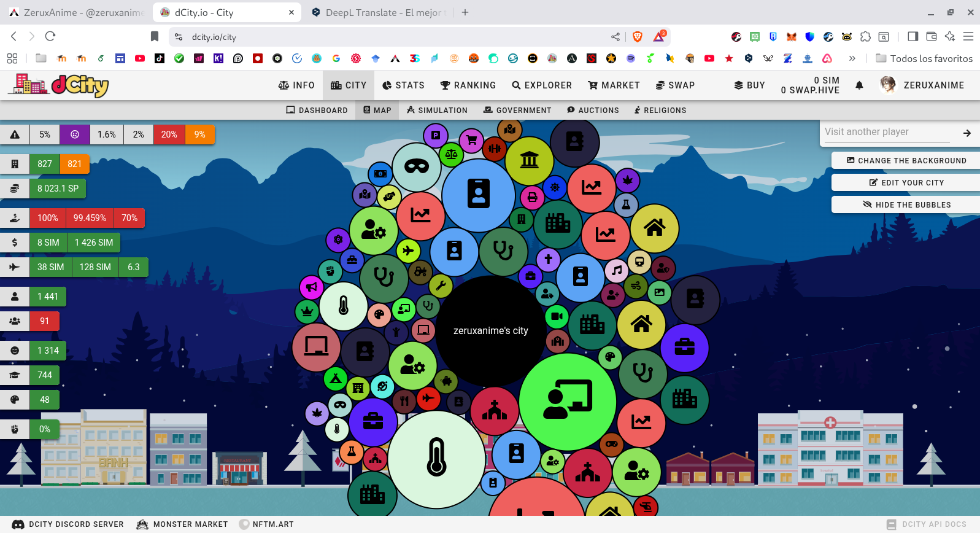Screen dimensions: 980x533
Task: Select the piggy bank bubble
Action: tap(446, 381)
